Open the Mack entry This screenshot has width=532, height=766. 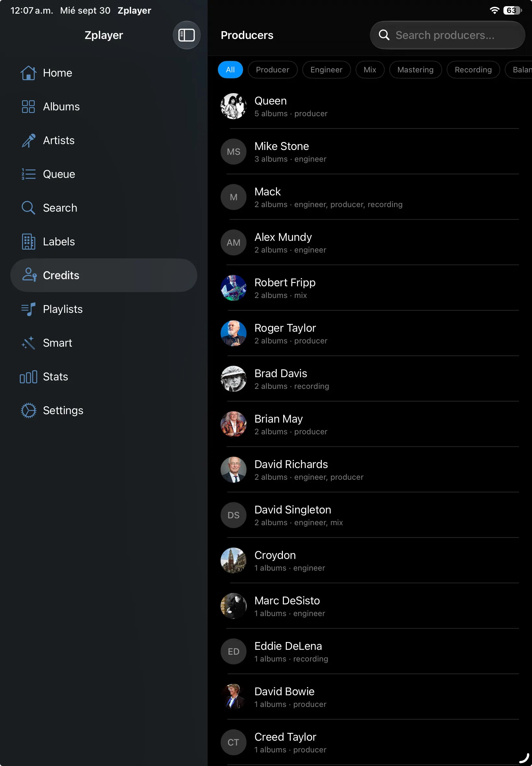pos(369,197)
